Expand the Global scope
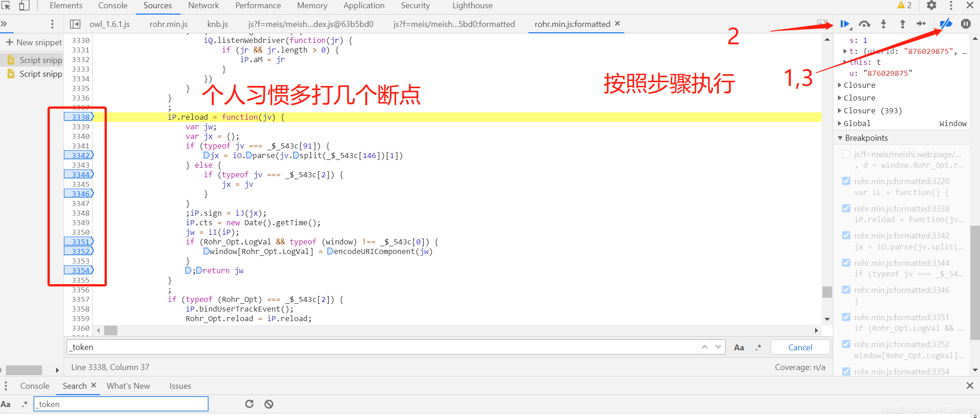This screenshot has width=980, height=418. 840,123
